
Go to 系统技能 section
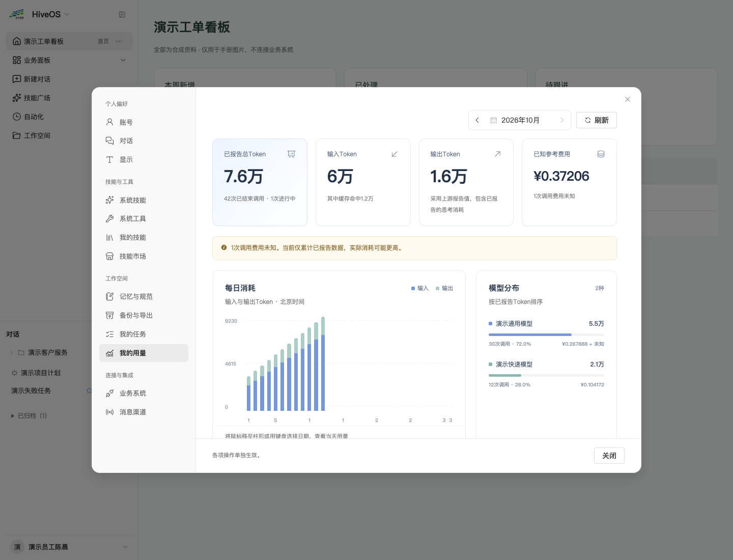point(144,200)
